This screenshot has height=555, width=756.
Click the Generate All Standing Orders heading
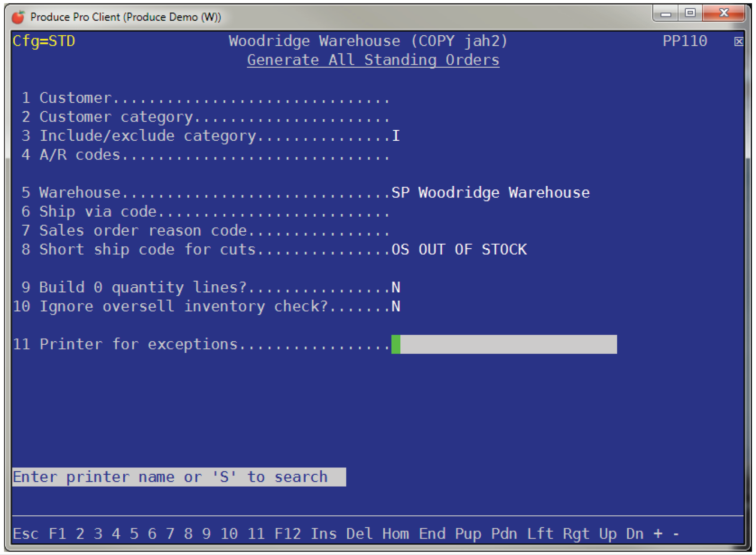[x=373, y=60]
